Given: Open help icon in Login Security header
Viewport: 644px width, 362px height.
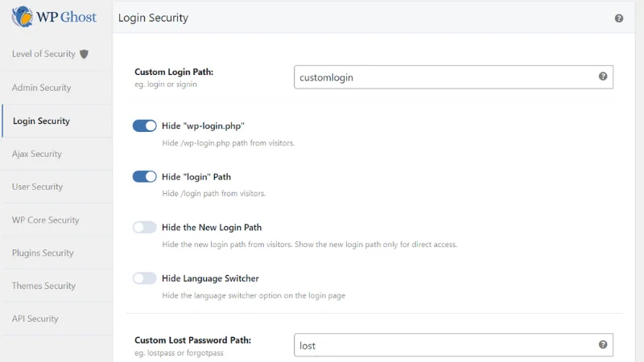Looking at the screenshot, I should point(619,18).
